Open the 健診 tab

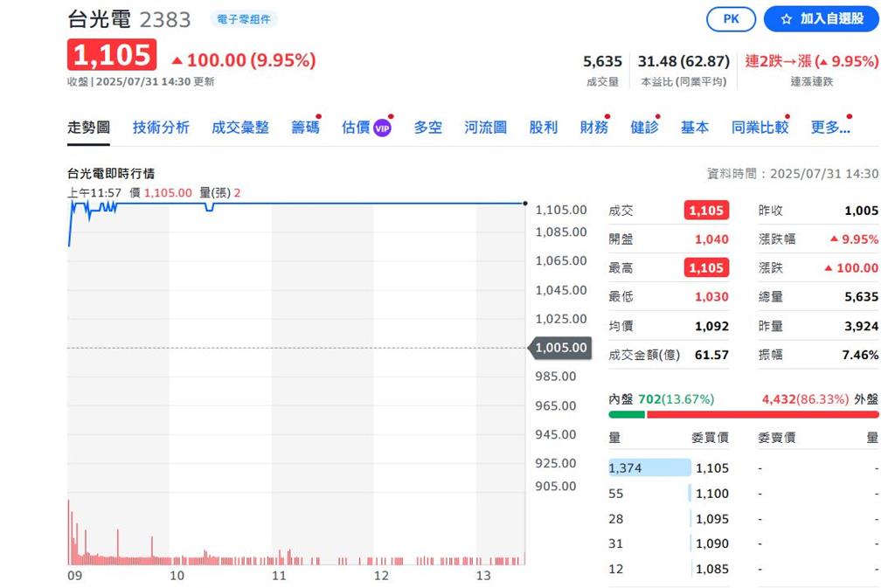click(644, 128)
